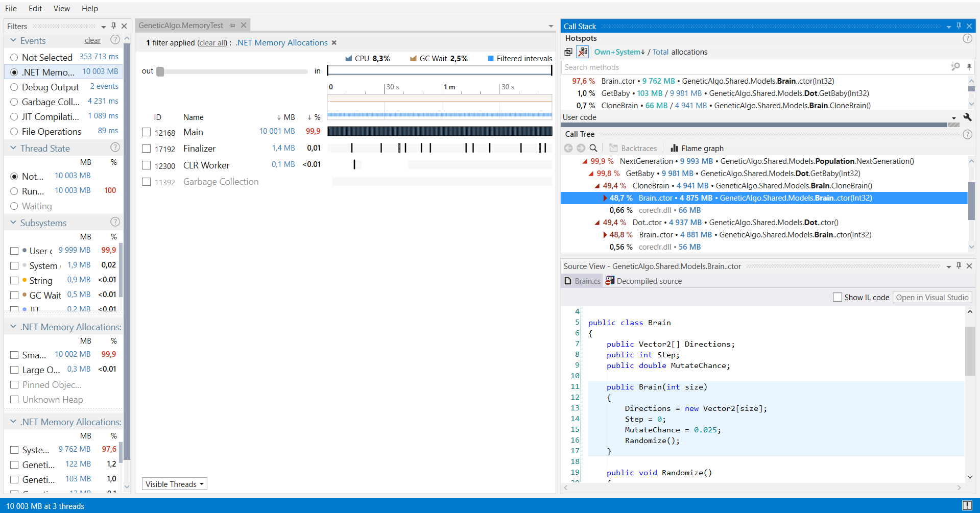The width and height of the screenshot is (980, 513).
Task: Click the clear all filters link
Action: [x=212, y=43]
